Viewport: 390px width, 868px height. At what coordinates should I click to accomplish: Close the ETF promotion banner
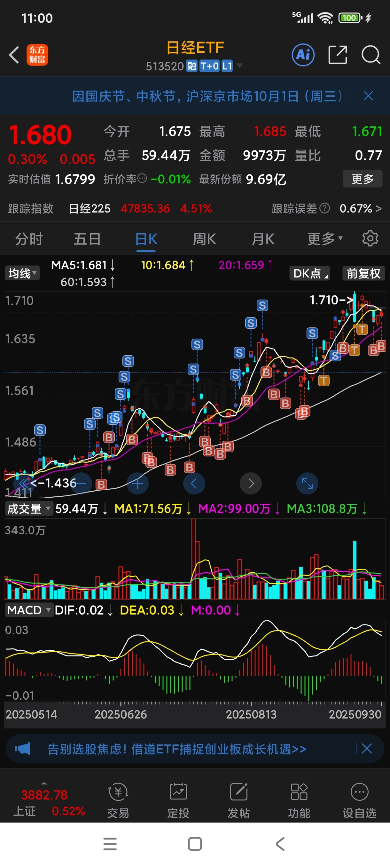[366, 748]
